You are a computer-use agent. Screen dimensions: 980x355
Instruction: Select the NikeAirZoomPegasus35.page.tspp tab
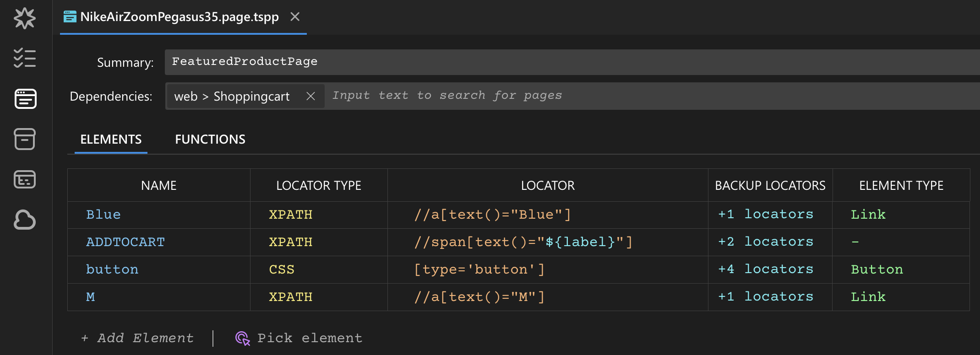pyautogui.click(x=183, y=17)
